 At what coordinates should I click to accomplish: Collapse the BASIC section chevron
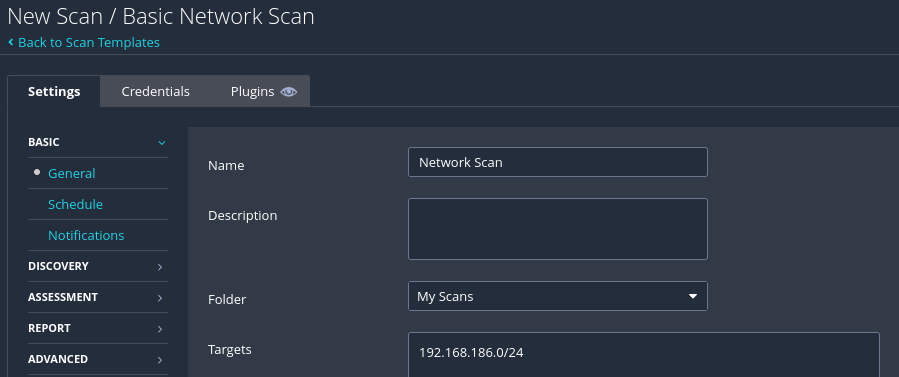162,143
